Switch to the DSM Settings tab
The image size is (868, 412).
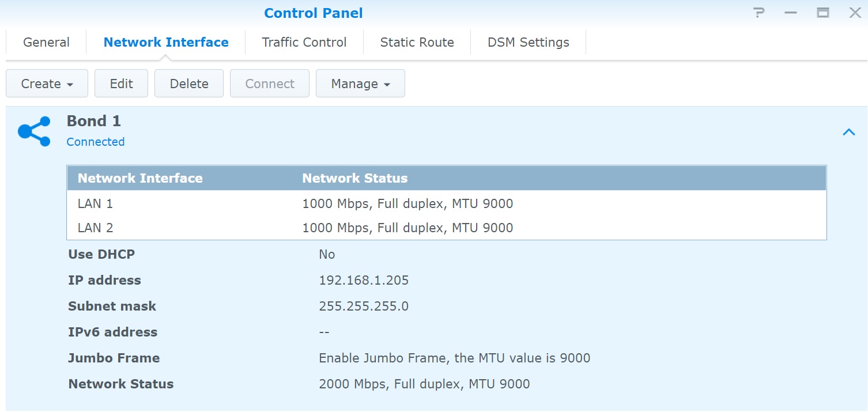pyautogui.click(x=528, y=42)
